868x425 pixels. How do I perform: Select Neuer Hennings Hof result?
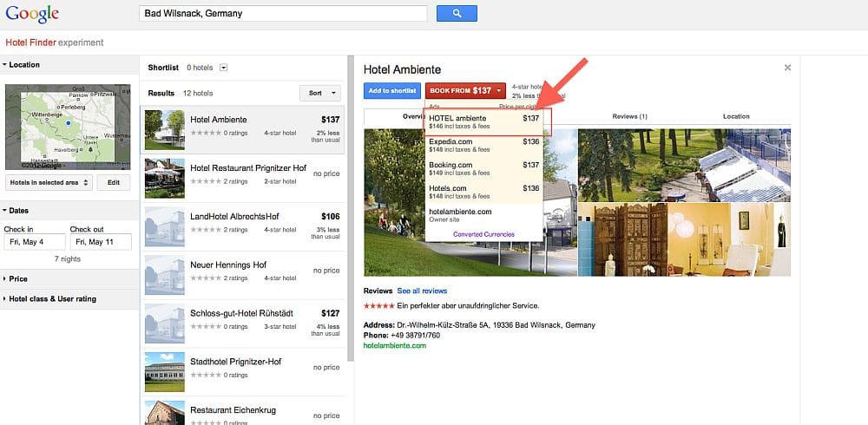pyautogui.click(x=242, y=275)
